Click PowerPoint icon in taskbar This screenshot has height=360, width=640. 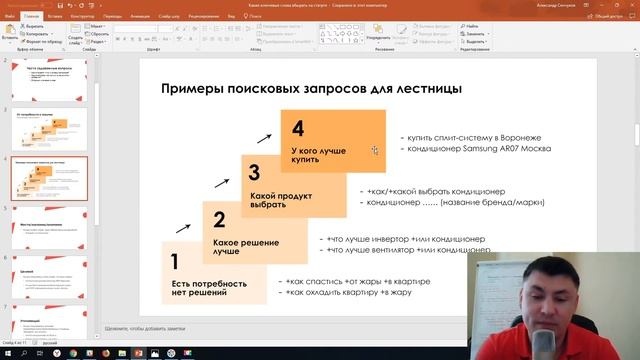click(138, 353)
